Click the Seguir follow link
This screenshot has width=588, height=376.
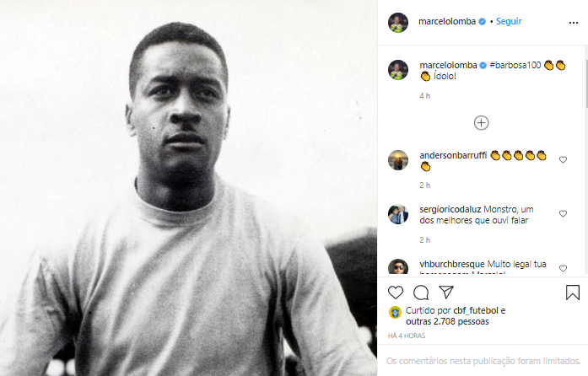(509, 22)
